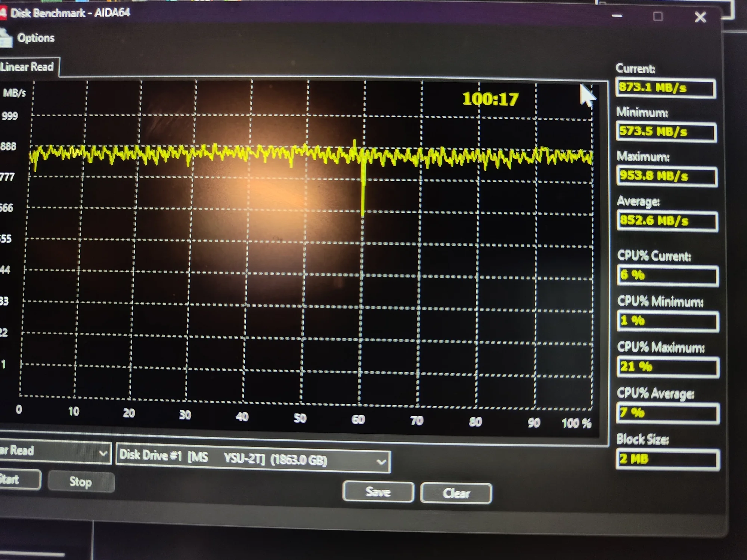Minimize the Disk Benchmark window
The image size is (747, 560).
click(x=617, y=16)
